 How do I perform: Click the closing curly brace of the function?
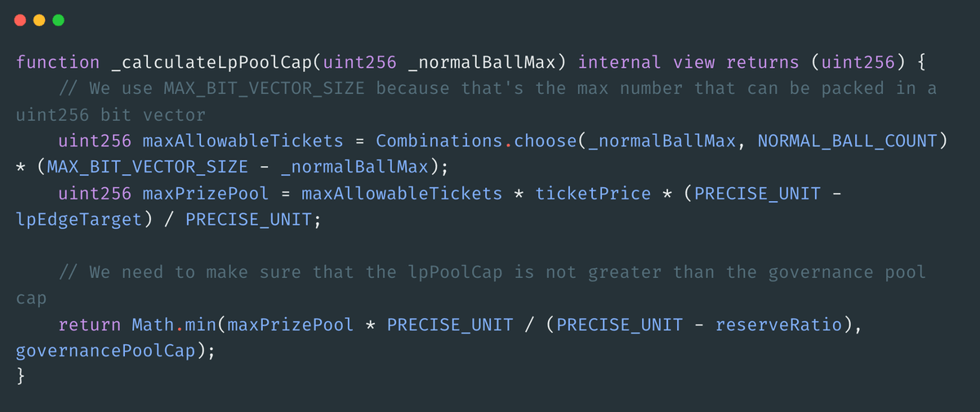point(21,378)
